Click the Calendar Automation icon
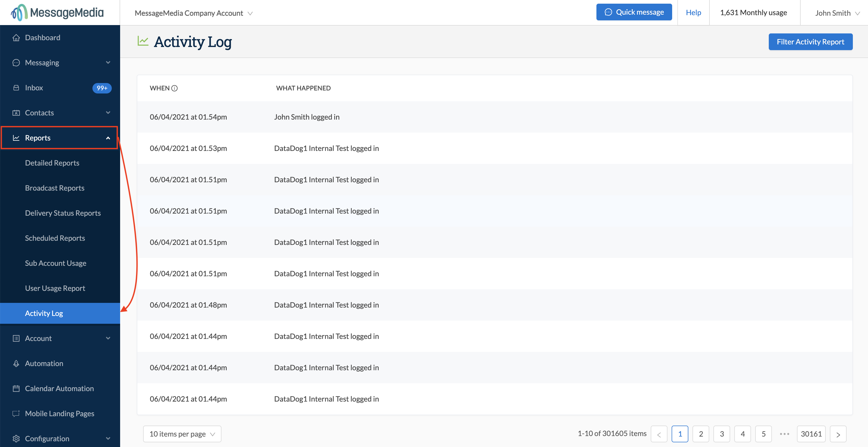 pyautogui.click(x=16, y=388)
